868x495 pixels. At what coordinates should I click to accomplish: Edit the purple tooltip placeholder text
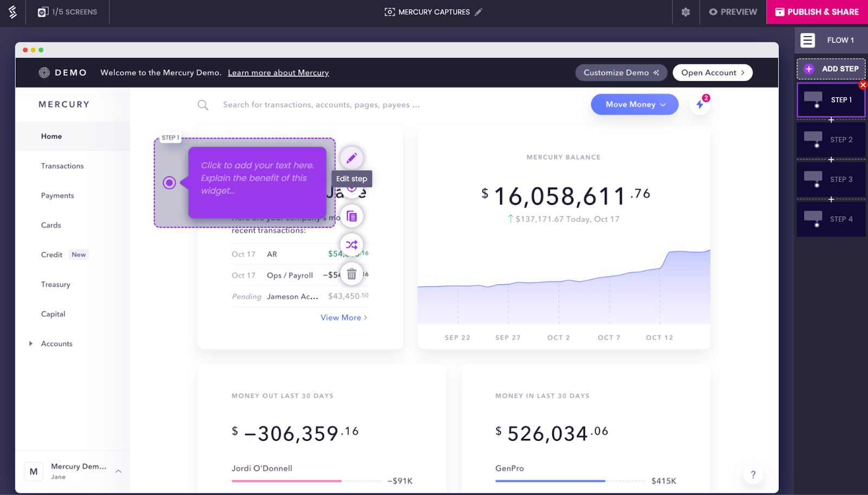coord(257,178)
